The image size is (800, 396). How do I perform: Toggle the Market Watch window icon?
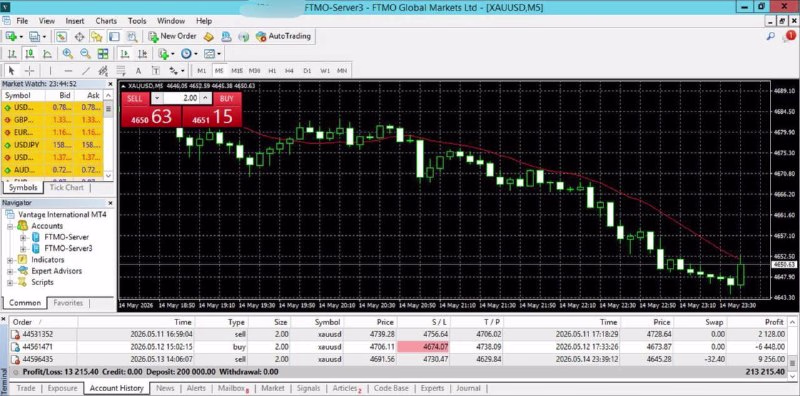pos(61,36)
